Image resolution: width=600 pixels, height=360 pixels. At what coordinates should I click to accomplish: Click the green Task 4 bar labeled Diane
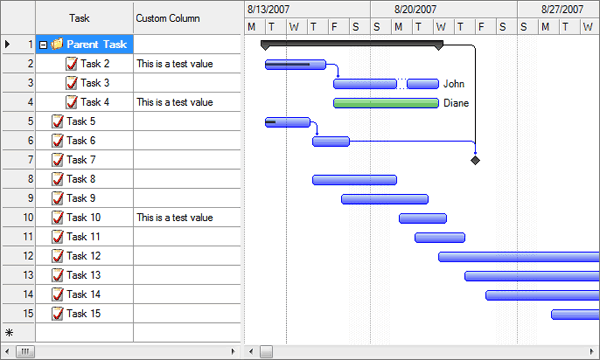[386, 103]
